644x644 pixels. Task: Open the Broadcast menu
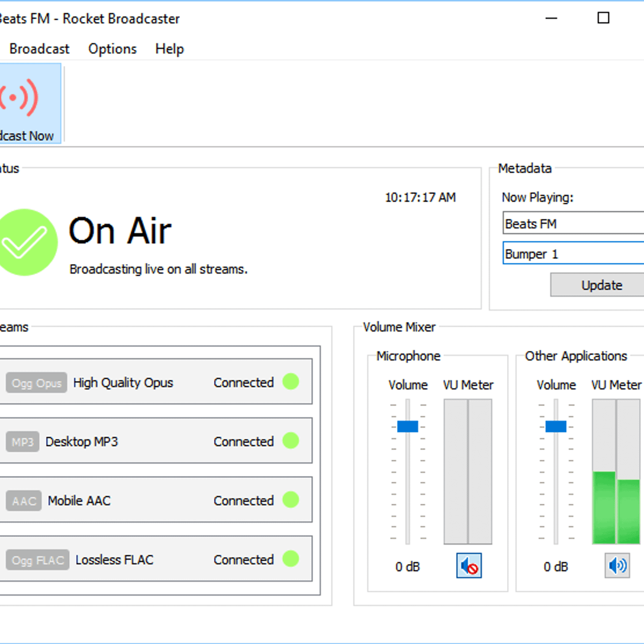click(x=39, y=49)
